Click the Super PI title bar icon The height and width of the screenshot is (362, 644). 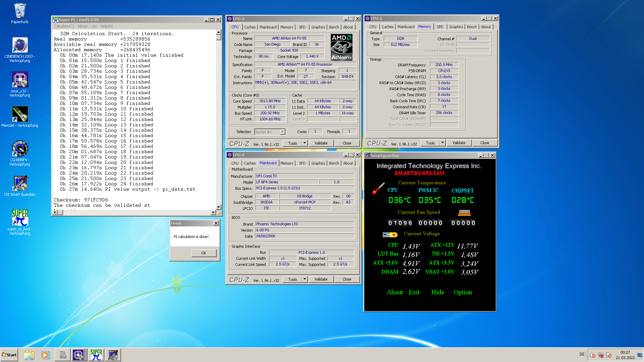[55, 19]
